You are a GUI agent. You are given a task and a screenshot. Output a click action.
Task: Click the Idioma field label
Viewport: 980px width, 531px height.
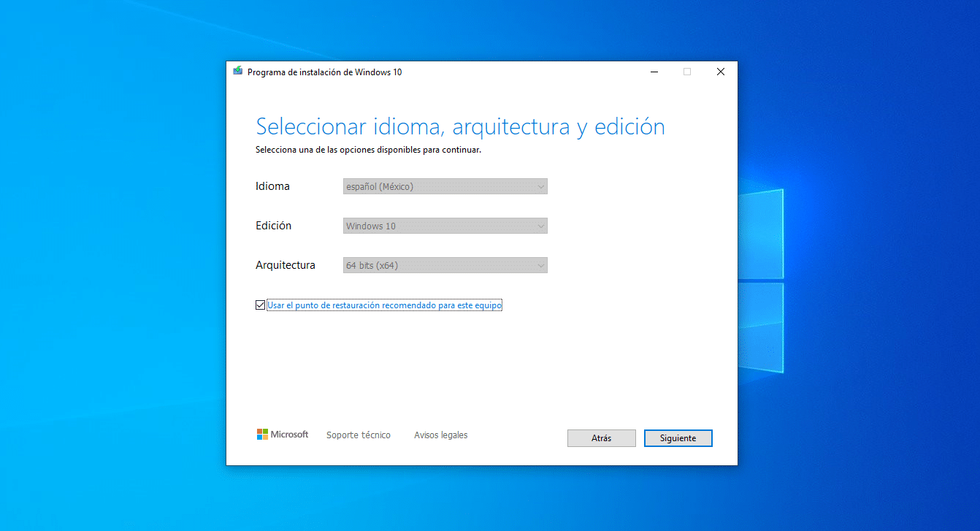(x=272, y=186)
